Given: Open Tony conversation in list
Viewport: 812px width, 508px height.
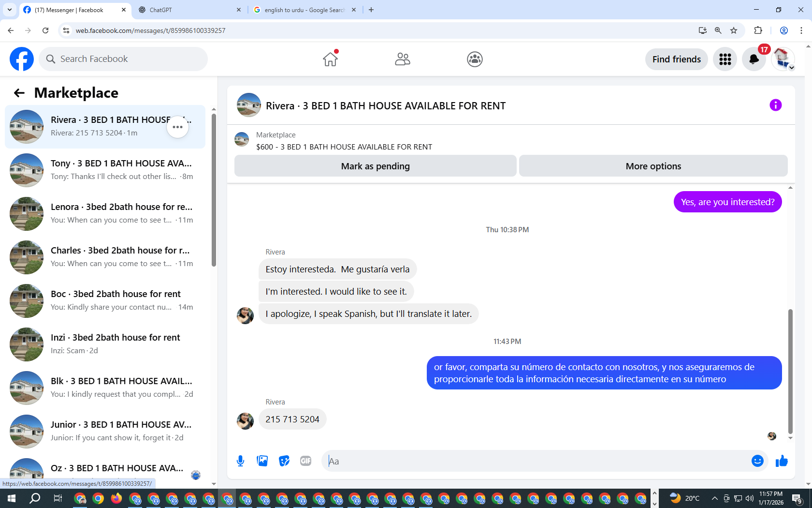Looking at the screenshot, I should click(x=105, y=170).
